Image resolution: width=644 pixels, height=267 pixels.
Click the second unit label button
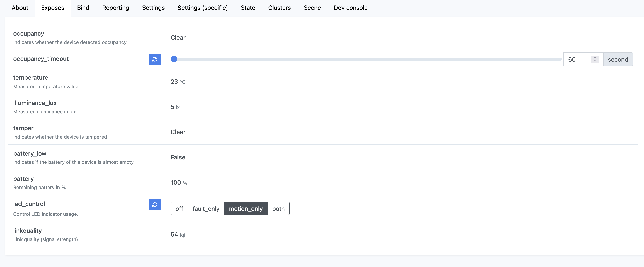[618, 59]
